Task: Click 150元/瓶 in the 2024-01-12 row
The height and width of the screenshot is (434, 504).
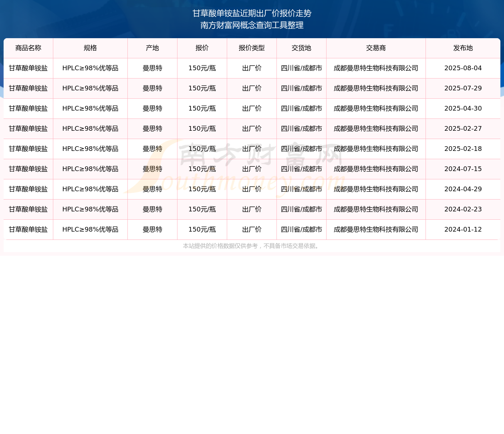Action: click(x=202, y=229)
